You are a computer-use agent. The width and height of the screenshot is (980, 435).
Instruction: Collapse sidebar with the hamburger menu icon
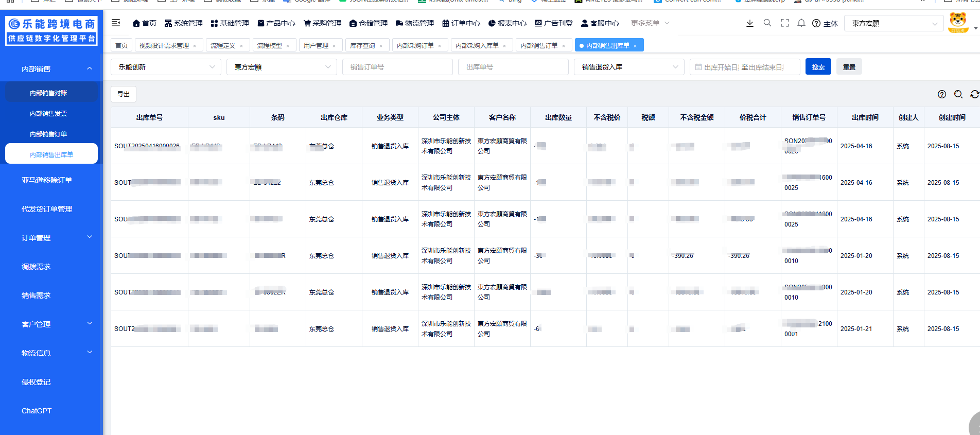point(116,23)
